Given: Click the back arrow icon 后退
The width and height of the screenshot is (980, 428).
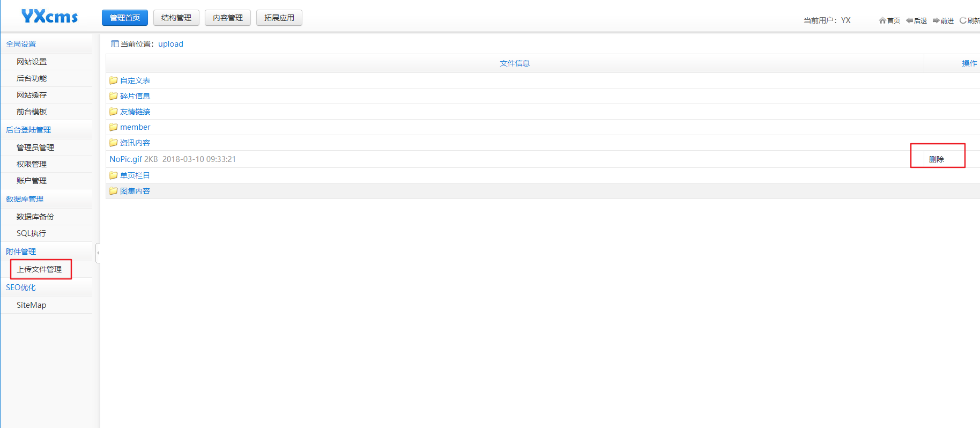Looking at the screenshot, I should (x=909, y=20).
